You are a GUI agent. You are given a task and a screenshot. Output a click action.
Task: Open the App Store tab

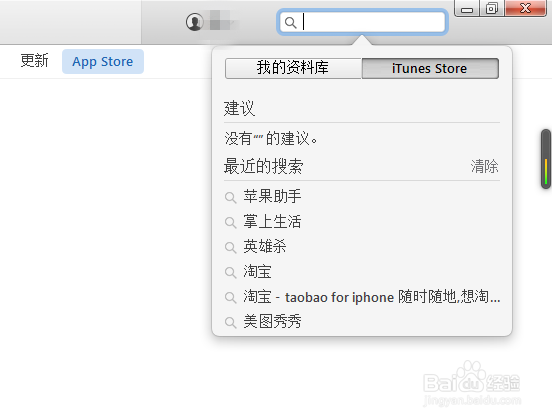tap(103, 62)
